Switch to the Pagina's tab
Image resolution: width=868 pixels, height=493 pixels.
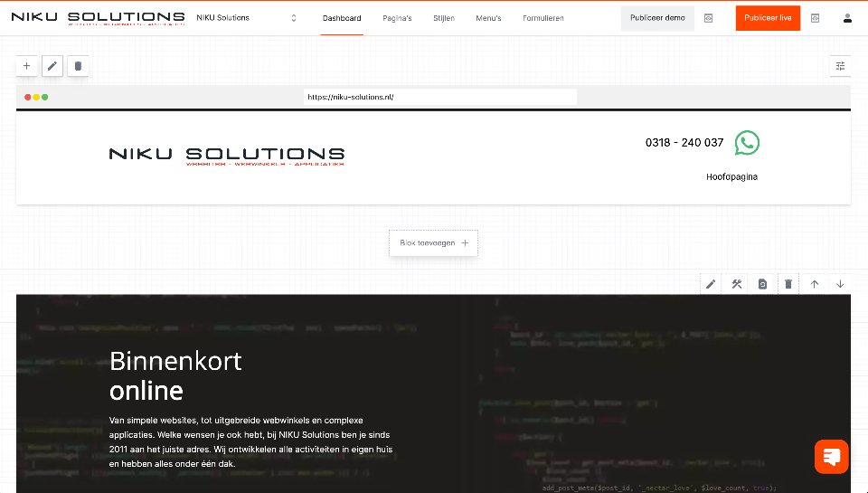point(397,18)
